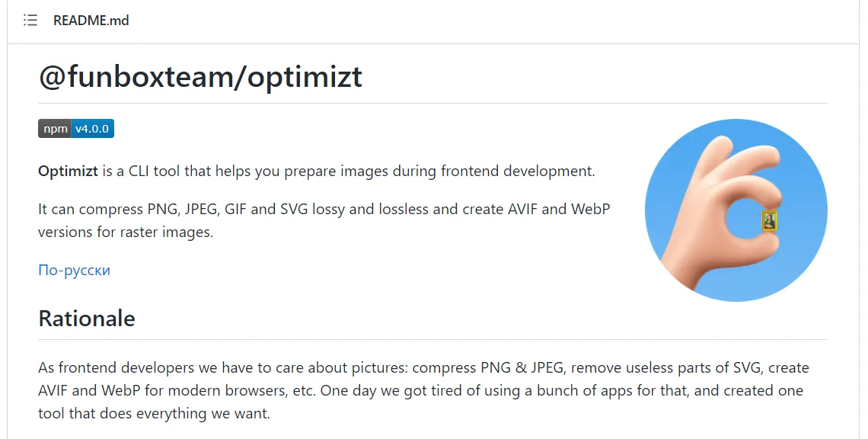Click the @funboxteam/optimizt page title

click(x=201, y=76)
